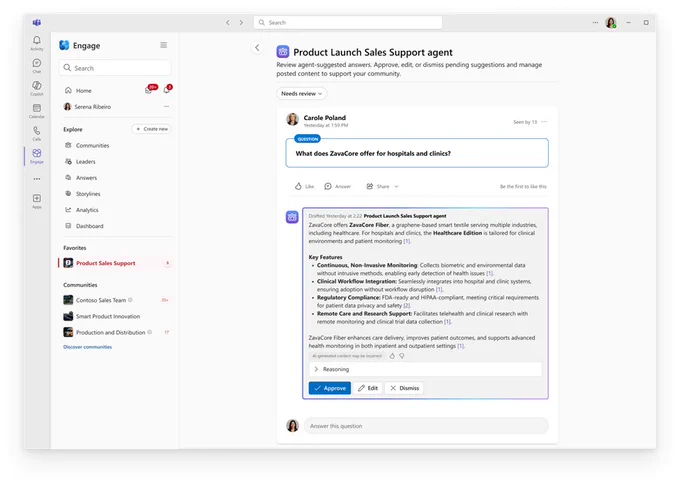The height and width of the screenshot is (483, 680).
Task: Click the Engage sidebar Search field
Action: click(x=115, y=68)
